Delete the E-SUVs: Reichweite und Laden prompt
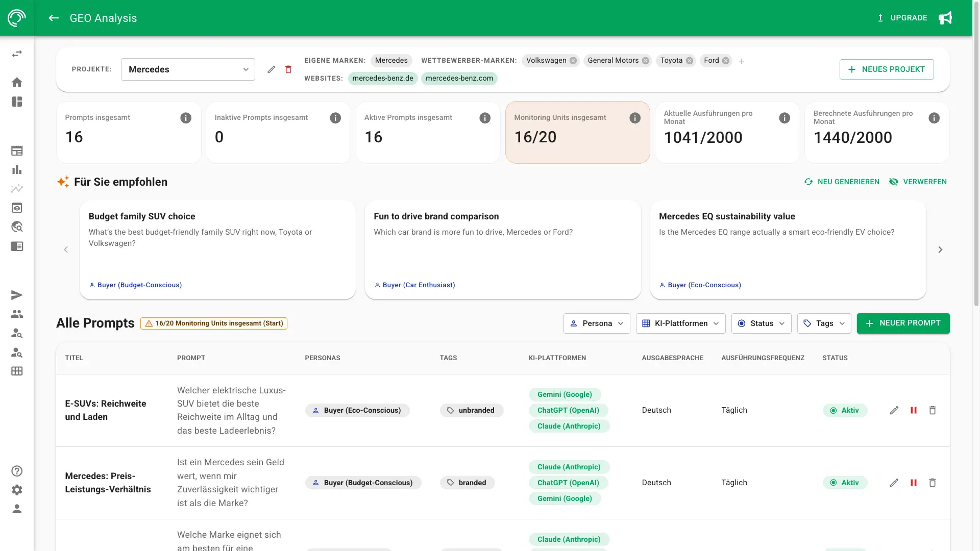Viewport: 980px width, 551px height. (x=933, y=410)
